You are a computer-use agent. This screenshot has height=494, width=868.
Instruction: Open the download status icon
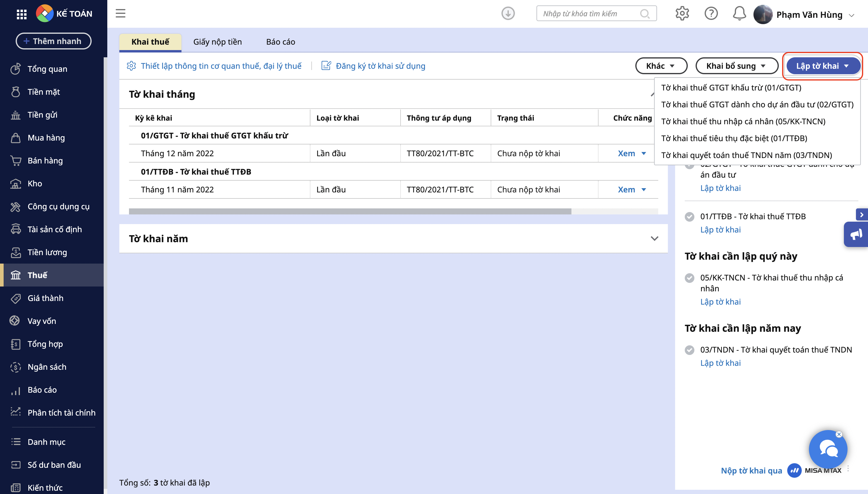pyautogui.click(x=508, y=14)
